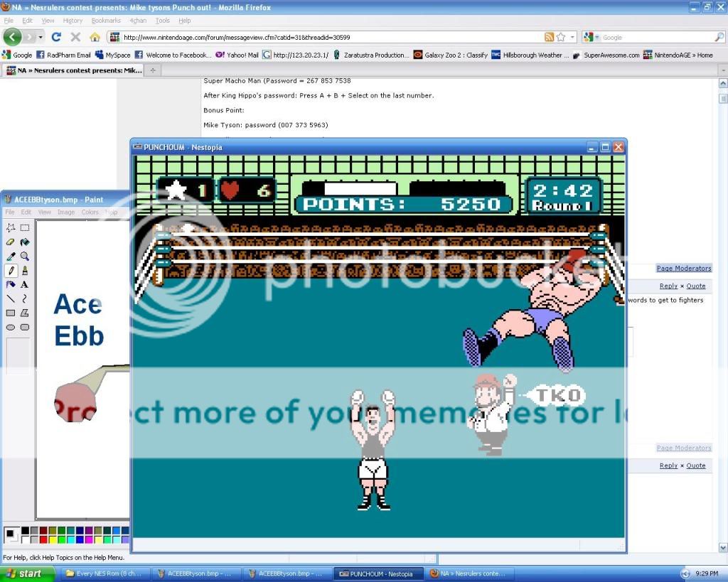Open a new tab with plus button
Viewport: 728px width, 582px height.
click(153, 70)
